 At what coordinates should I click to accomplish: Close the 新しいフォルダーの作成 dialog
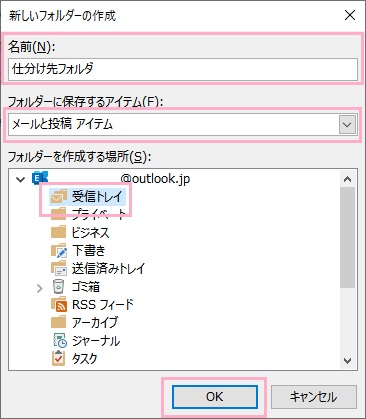click(350, 15)
